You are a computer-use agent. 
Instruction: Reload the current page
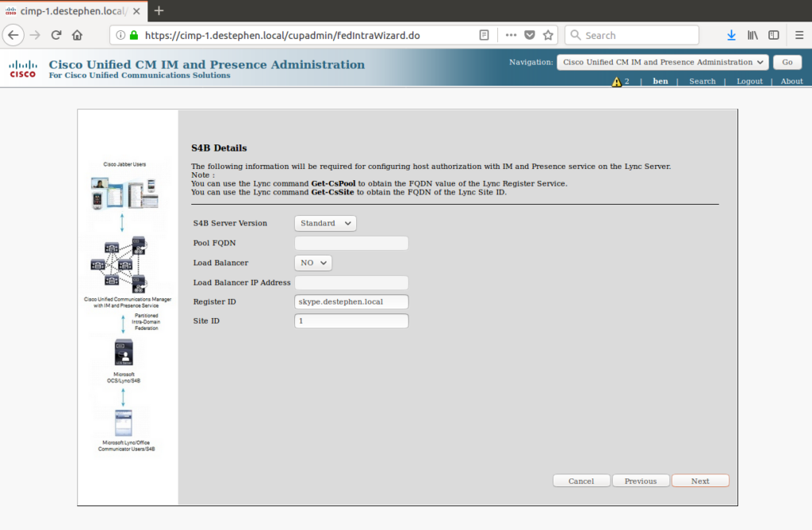coord(56,35)
